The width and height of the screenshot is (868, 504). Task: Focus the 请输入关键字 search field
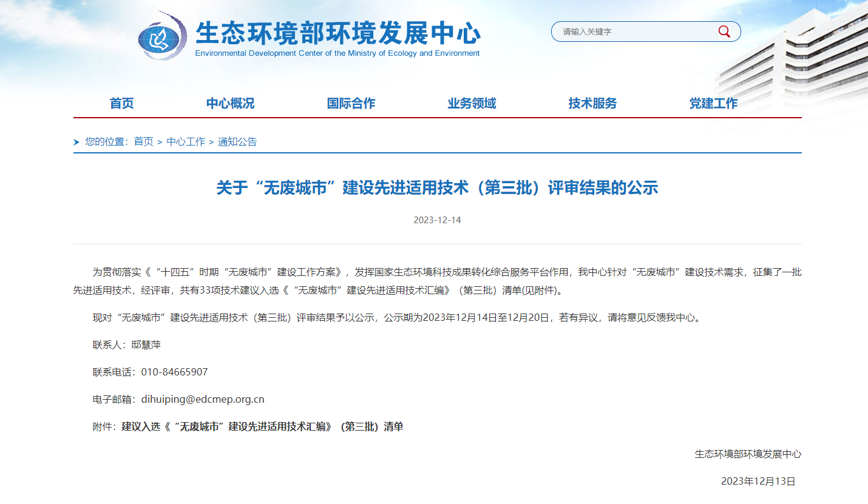pos(634,32)
